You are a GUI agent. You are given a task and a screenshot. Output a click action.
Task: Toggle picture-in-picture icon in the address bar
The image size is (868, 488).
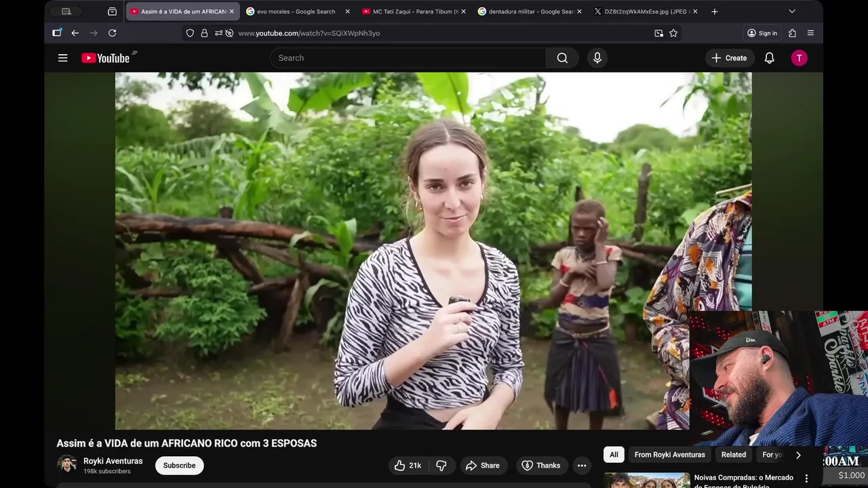pos(658,33)
